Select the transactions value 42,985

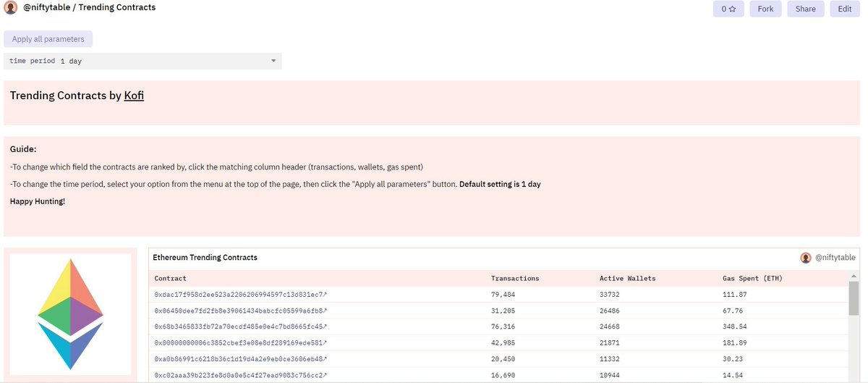[x=503, y=342]
